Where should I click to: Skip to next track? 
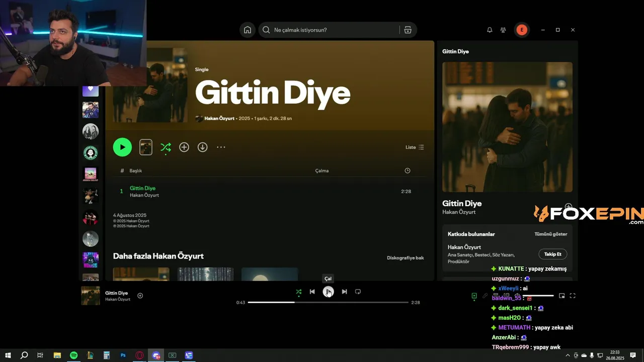tap(344, 292)
